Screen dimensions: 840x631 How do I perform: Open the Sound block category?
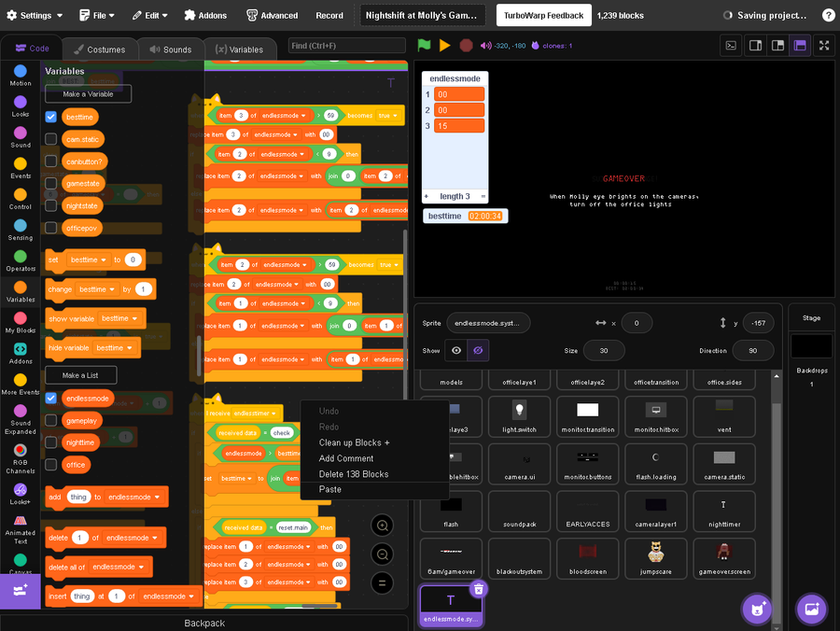(21, 137)
